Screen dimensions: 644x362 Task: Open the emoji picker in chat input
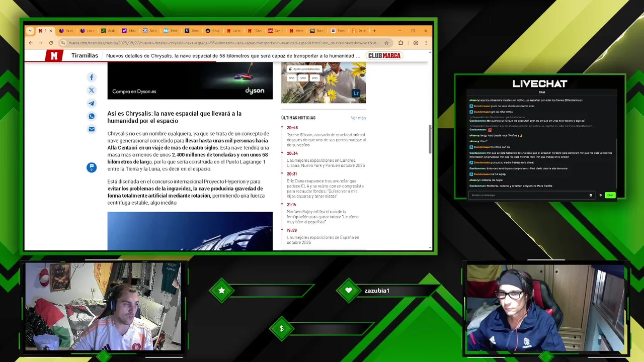[x=591, y=195]
